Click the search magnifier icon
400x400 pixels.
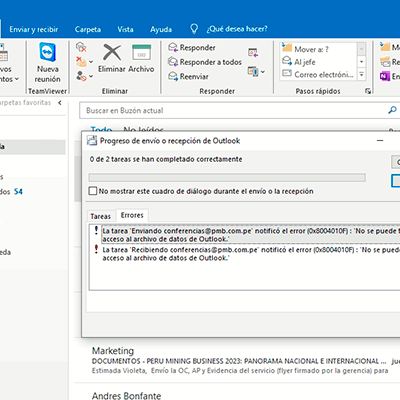click(x=393, y=110)
